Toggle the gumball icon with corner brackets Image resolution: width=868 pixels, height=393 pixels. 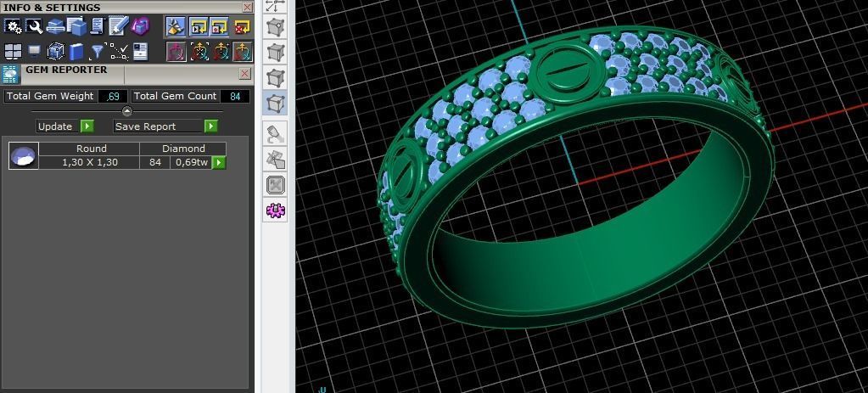click(199, 52)
